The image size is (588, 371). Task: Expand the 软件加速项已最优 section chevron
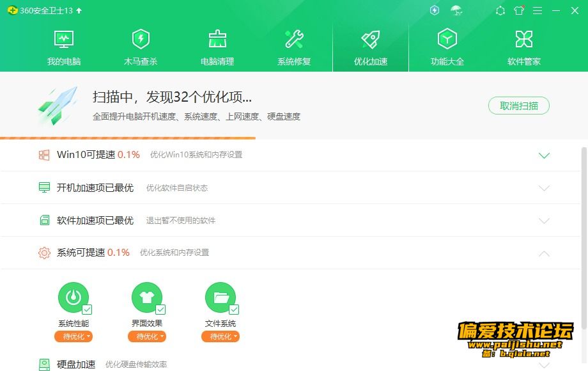coord(544,221)
